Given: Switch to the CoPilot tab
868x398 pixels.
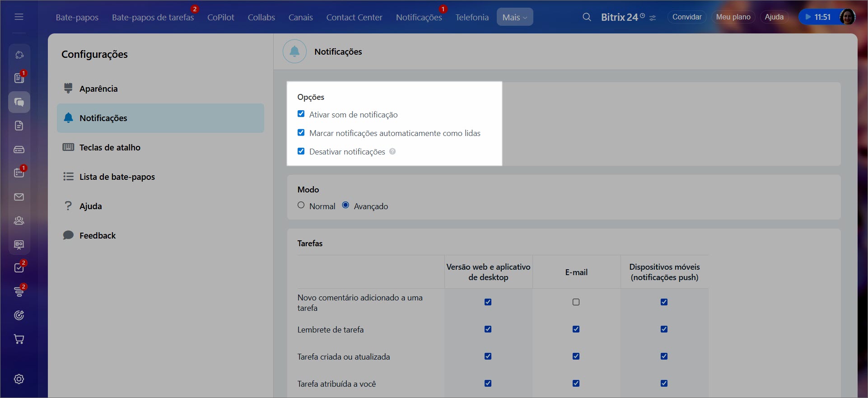Looking at the screenshot, I should 220,17.
